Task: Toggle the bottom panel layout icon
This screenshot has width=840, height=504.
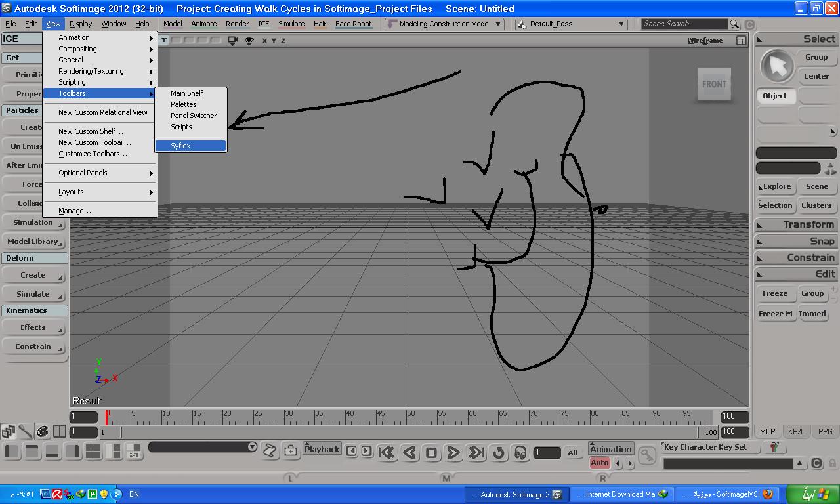Action: (x=52, y=451)
